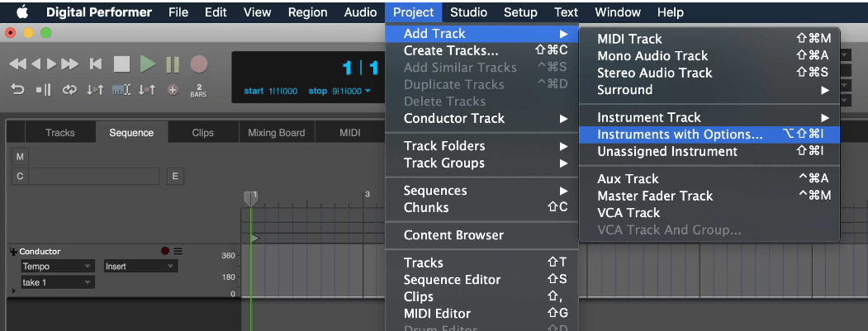Open the Region menu
The height and width of the screenshot is (331, 868).
click(x=308, y=12)
